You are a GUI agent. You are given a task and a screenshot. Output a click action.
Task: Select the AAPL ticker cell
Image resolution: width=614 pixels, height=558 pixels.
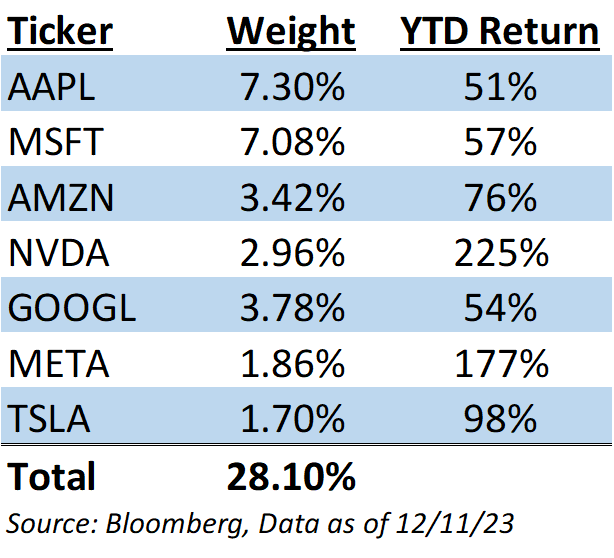(52, 88)
